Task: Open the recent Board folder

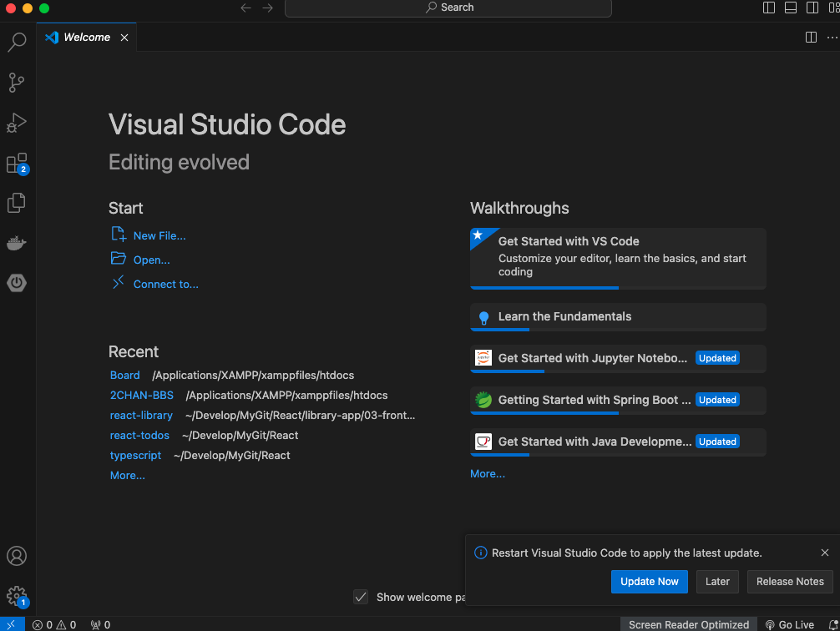Action: click(x=124, y=375)
